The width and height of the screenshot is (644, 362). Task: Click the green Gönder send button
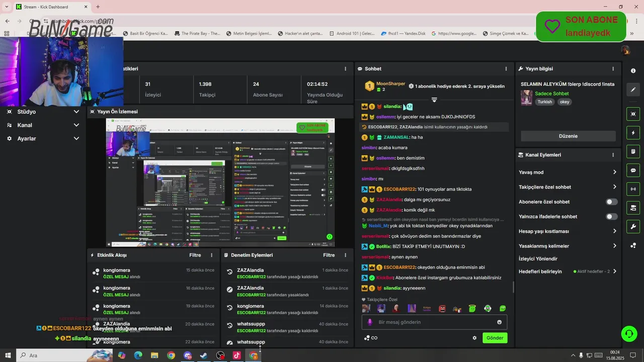click(x=495, y=338)
